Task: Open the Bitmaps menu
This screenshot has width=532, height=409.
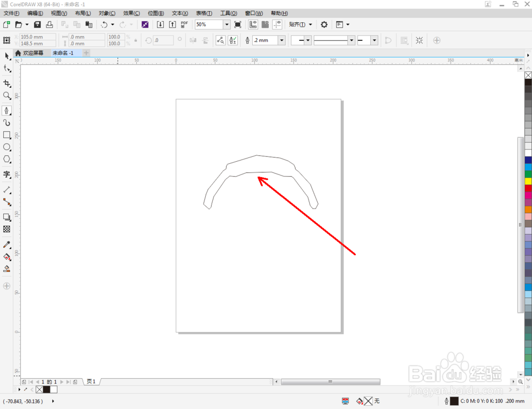Action: 156,13
